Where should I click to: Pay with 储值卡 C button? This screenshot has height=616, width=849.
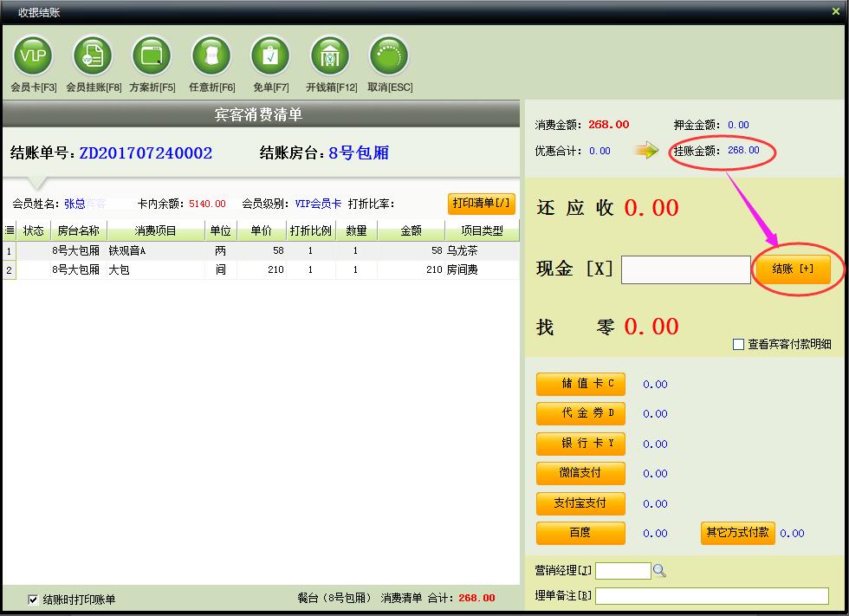[x=580, y=384]
